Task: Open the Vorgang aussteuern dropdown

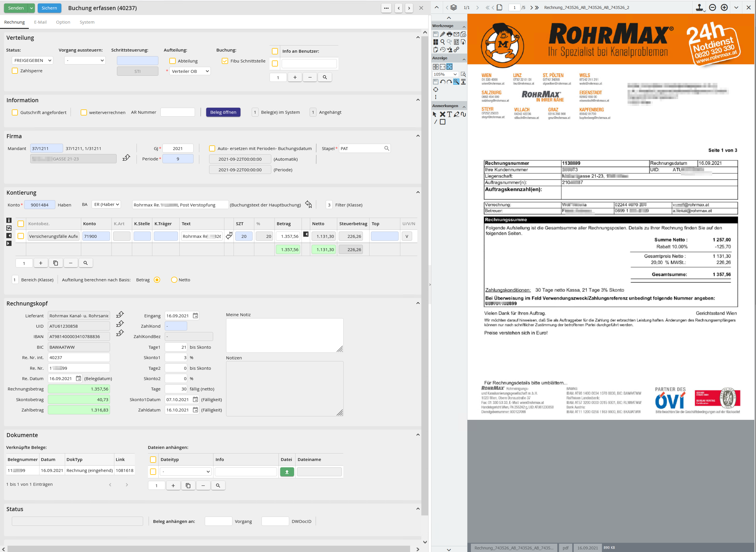Action: pos(85,60)
